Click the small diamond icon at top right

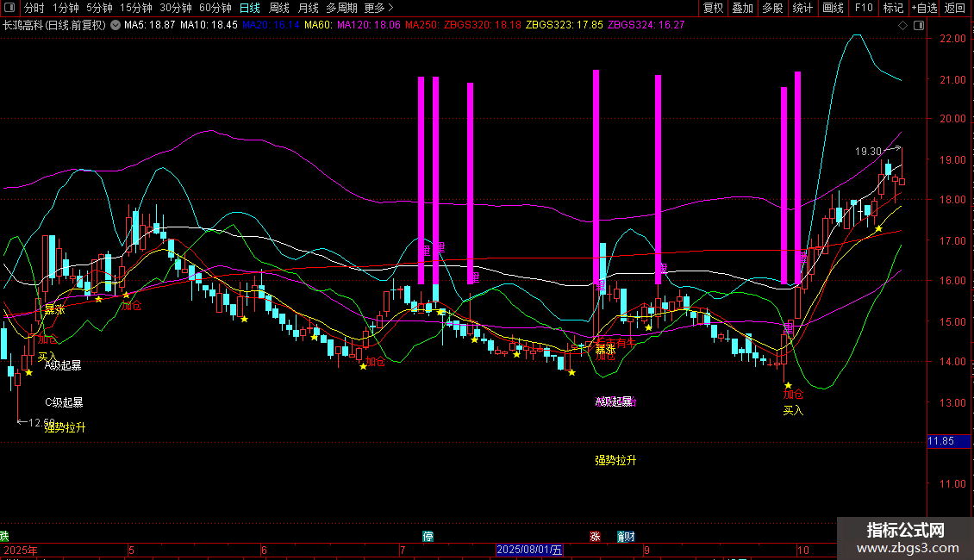(x=902, y=26)
